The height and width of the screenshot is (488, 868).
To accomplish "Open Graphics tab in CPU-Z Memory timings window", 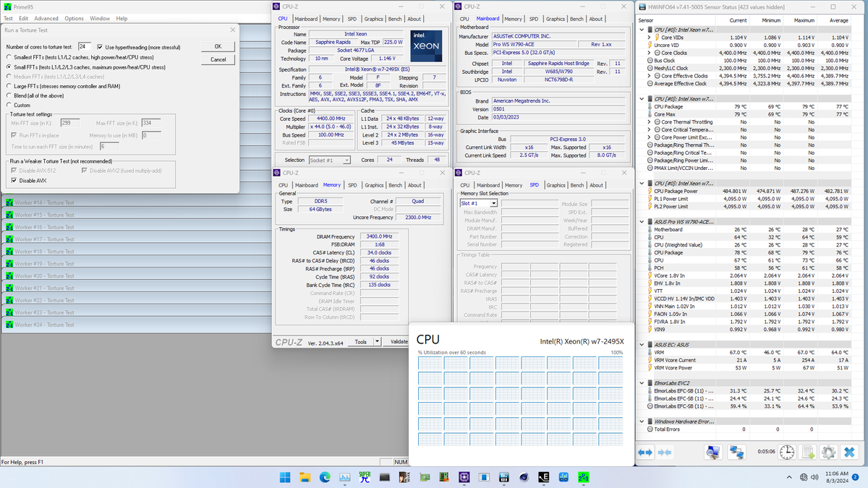I will point(374,185).
